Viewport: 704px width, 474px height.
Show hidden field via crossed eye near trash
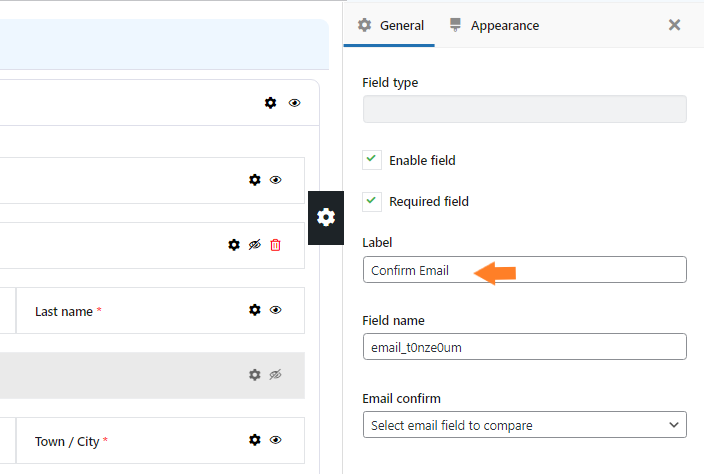pyautogui.click(x=255, y=245)
